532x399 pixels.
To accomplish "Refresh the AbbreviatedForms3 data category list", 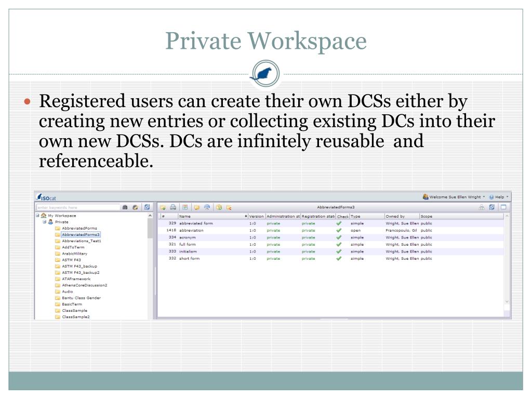I will click(492, 207).
